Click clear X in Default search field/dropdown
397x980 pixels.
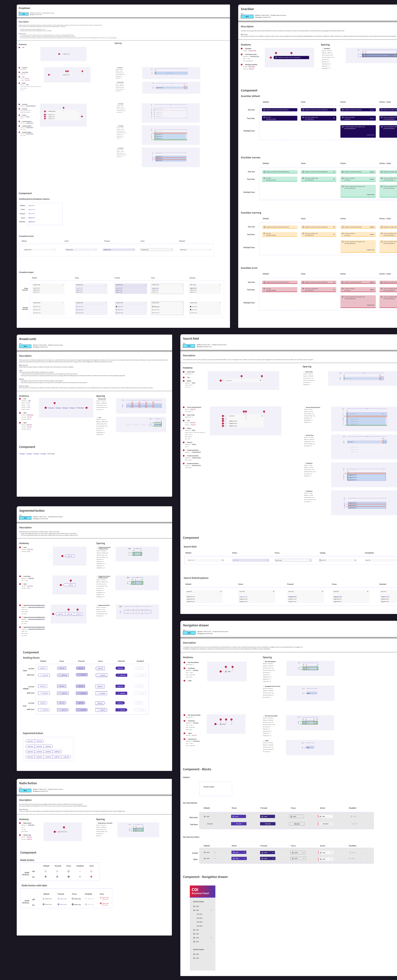221,592
